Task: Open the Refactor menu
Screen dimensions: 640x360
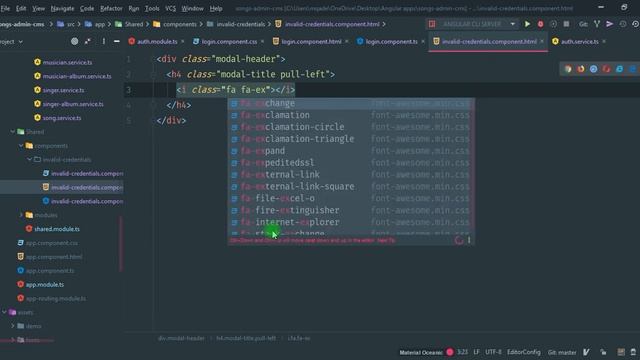Action: coord(111,8)
